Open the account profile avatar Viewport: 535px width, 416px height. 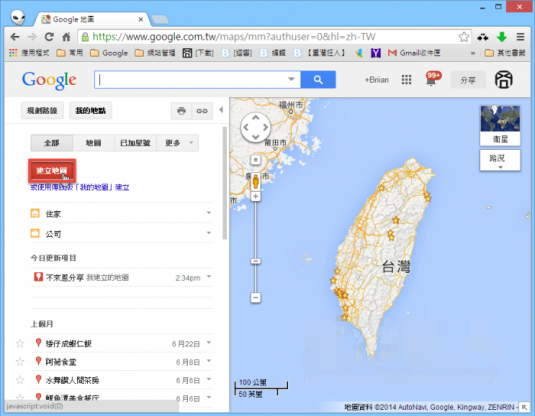(x=504, y=80)
